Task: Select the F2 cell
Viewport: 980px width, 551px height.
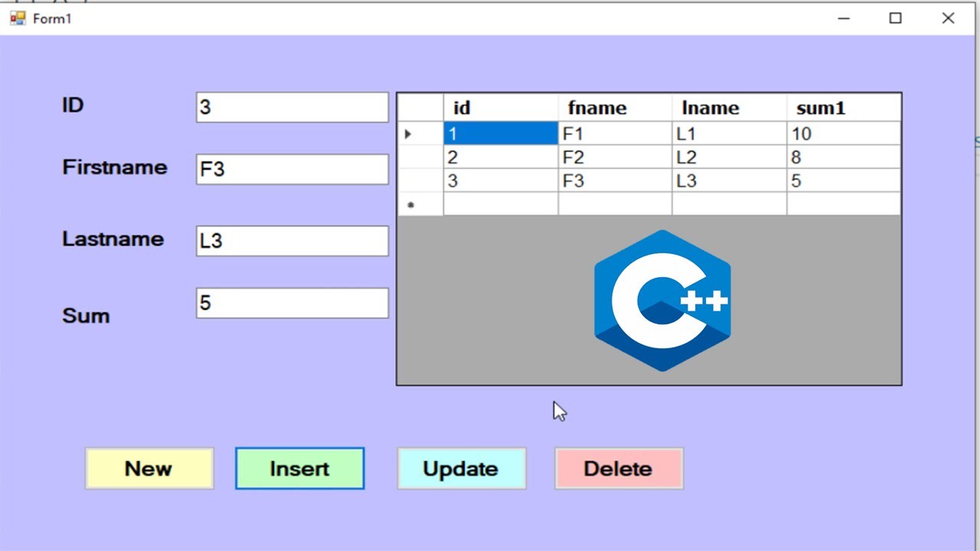Action: pos(615,158)
